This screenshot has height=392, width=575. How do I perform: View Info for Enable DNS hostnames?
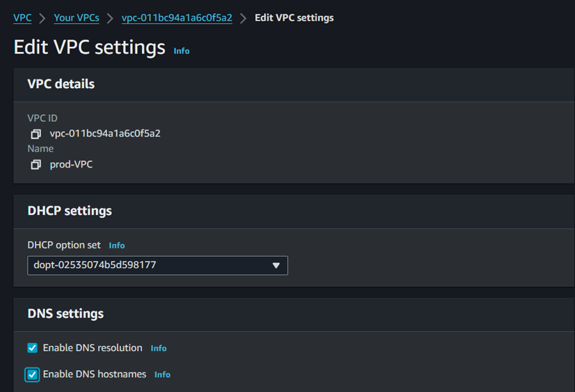point(162,374)
